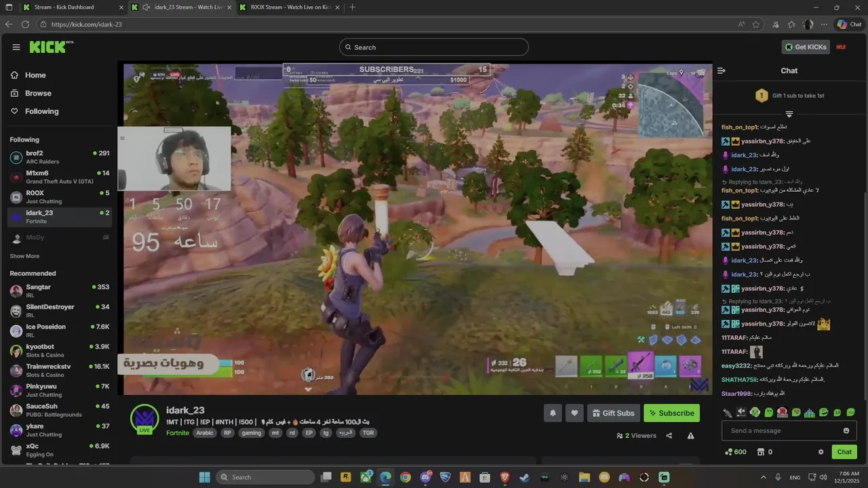Open Pinkyuwu recommended channel
The height and width of the screenshot is (488, 868).
click(x=60, y=390)
